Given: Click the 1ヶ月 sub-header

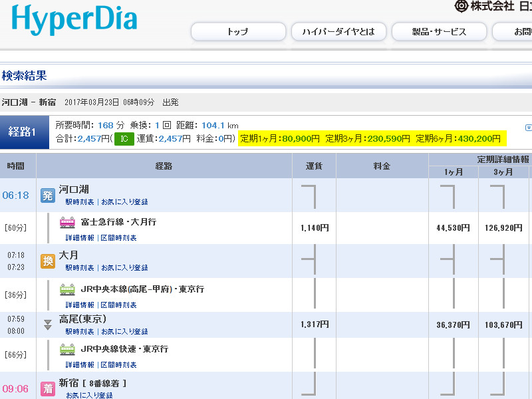Looking at the screenshot, I should pos(454,172).
